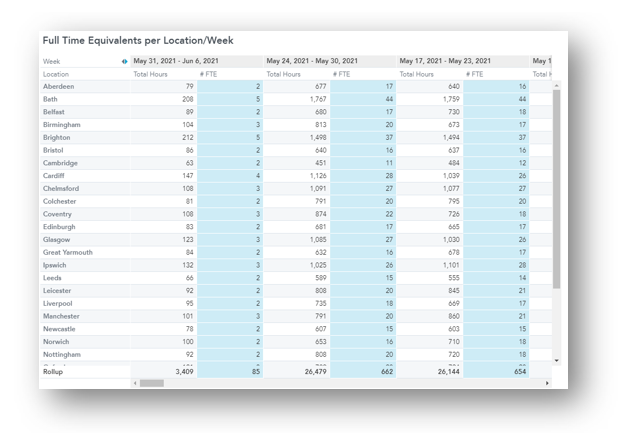
Task: Click the Week row header label
Action: point(52,62)
